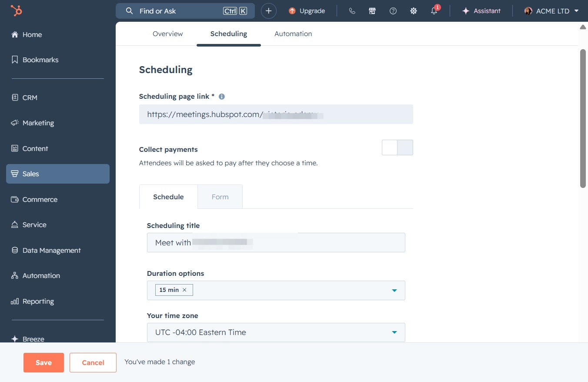Open the Breeze Assistant
Image resolution: width=588 pixels, height=382 pixels.
point(481,11)
